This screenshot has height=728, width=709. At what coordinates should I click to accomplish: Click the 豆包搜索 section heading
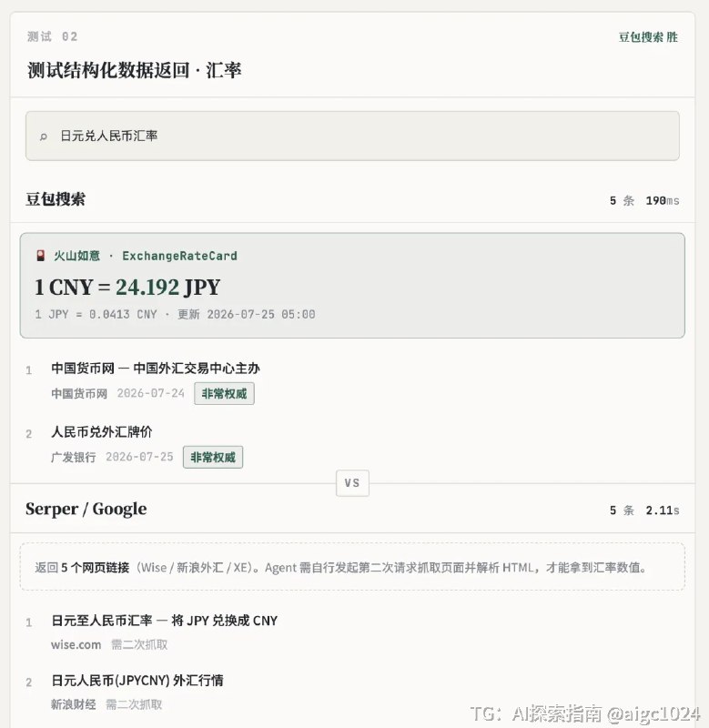point(56,199)
